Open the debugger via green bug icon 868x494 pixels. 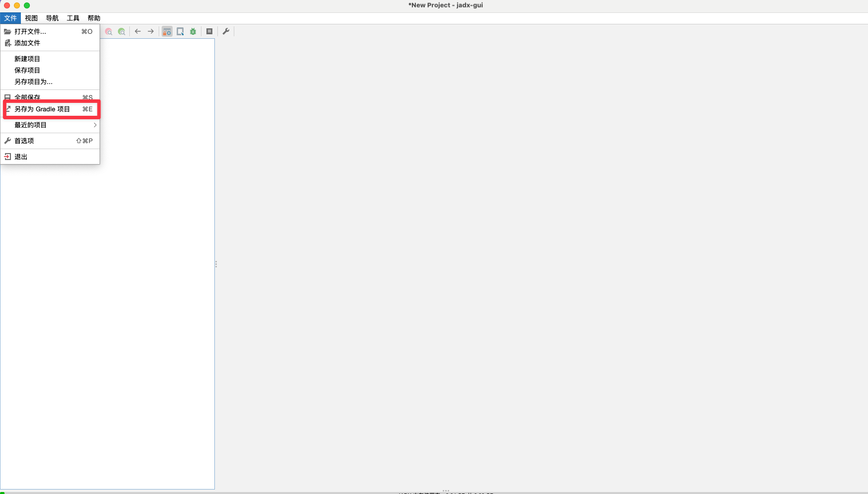point(193,31)
